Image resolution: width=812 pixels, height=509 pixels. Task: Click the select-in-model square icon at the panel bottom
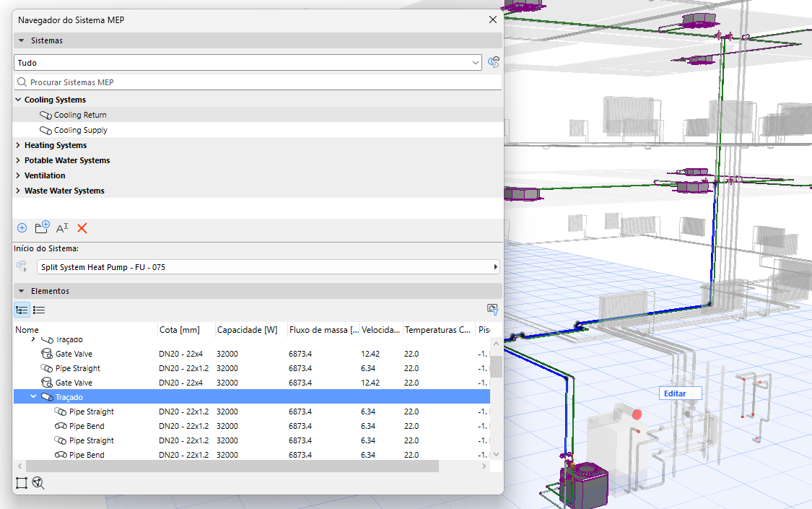[21, 483]
